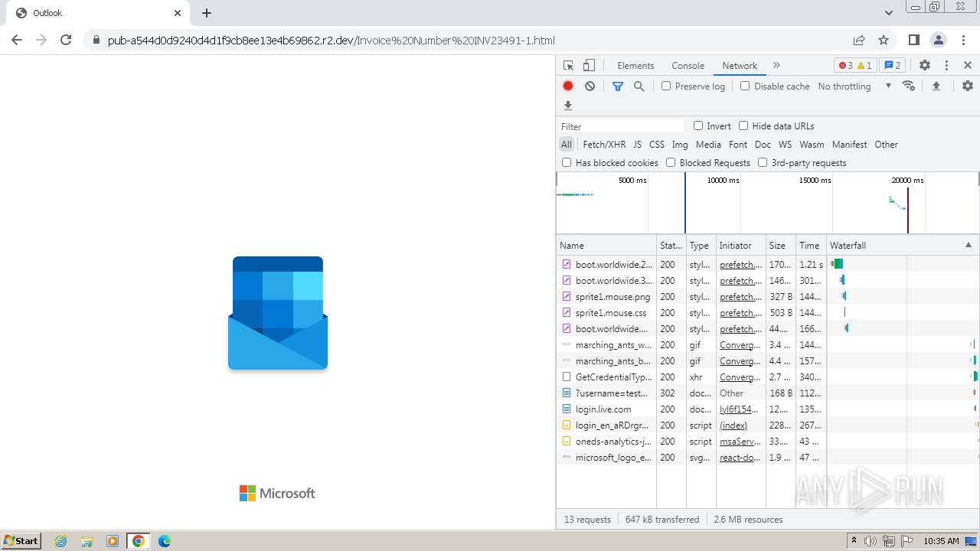
Task: Select the Network tab
Action: click(x=740, y=66)
